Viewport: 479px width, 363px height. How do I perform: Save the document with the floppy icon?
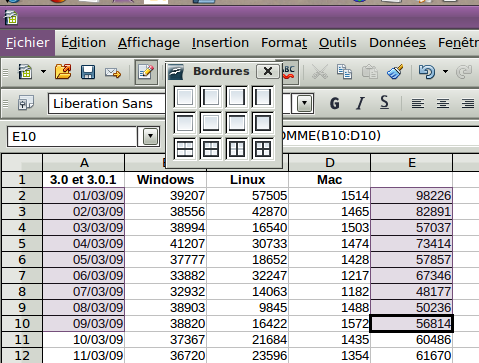pyautogui.click(x=88, y=72)
